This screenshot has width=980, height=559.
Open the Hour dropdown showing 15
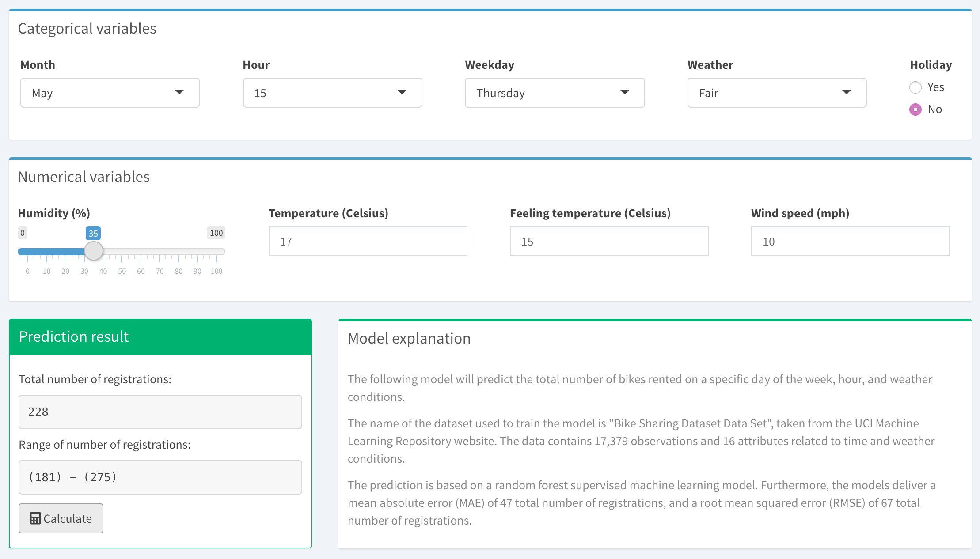pyautogui.click(x=332, y=93)
